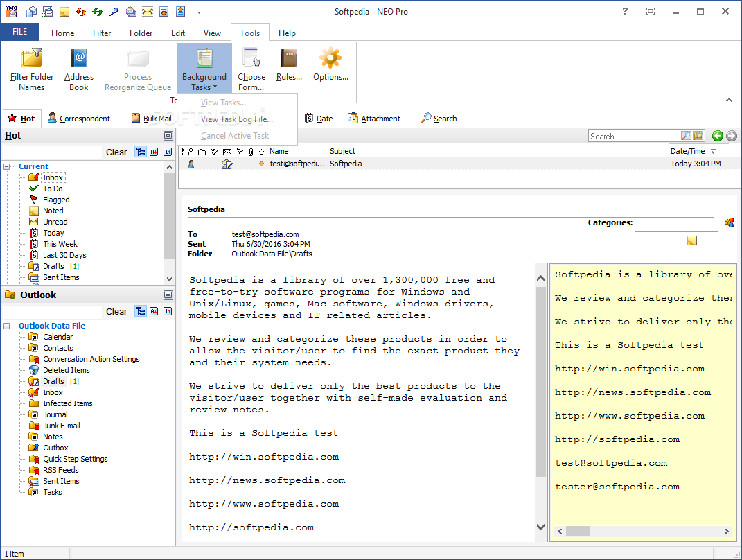Select the Search view tab
The image size is (742, 560).
click(439, 119)
